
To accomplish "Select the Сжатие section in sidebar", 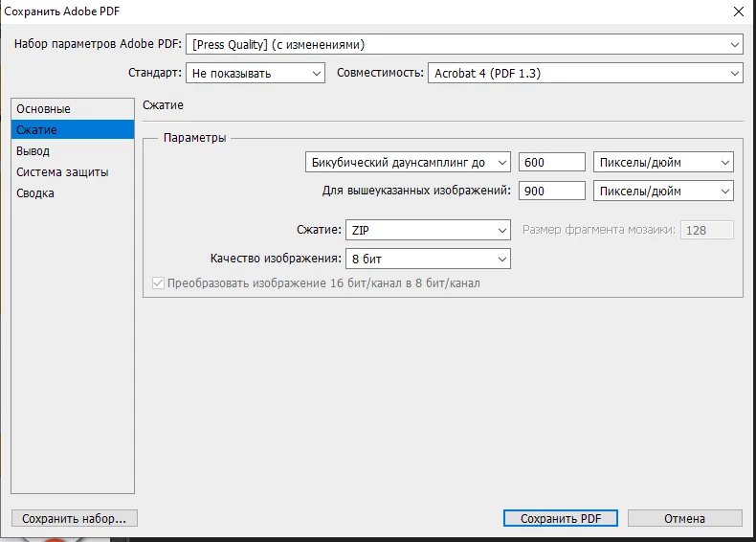I will (73, 130).
